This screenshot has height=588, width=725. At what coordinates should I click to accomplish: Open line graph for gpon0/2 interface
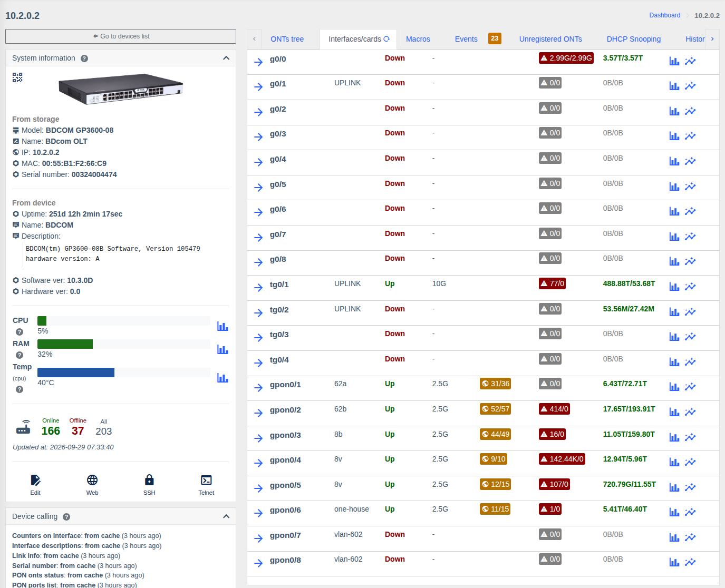[690, 412]
